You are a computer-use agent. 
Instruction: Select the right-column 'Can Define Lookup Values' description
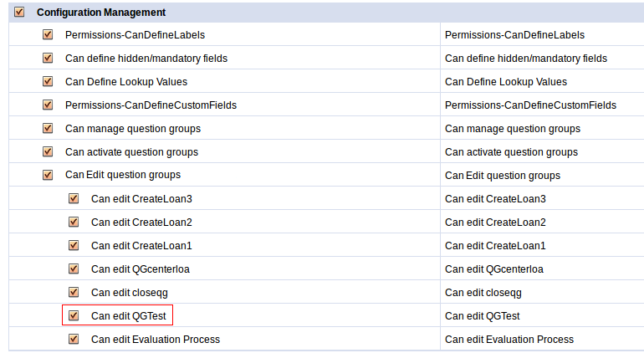(505, 82)
